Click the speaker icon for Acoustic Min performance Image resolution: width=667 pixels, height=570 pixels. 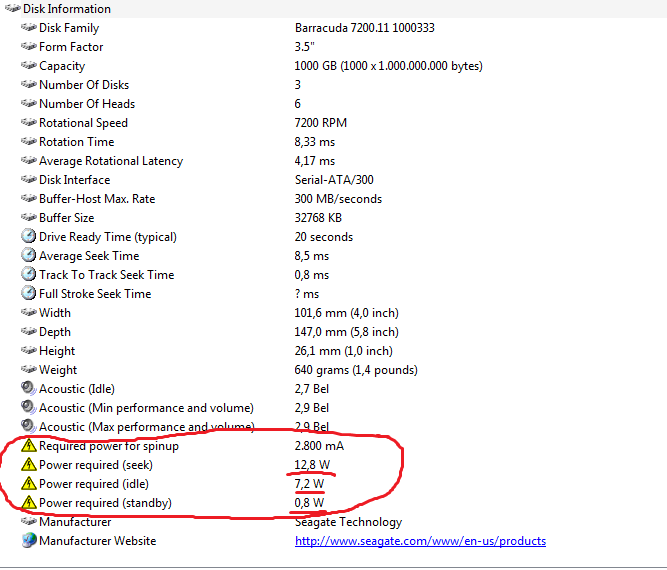click(29, 408)
